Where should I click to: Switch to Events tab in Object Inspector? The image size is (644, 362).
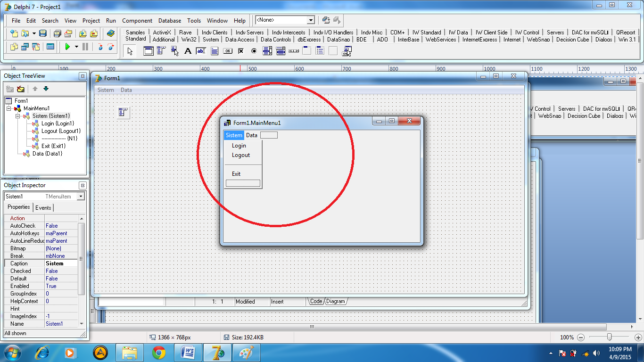(43, 208)
